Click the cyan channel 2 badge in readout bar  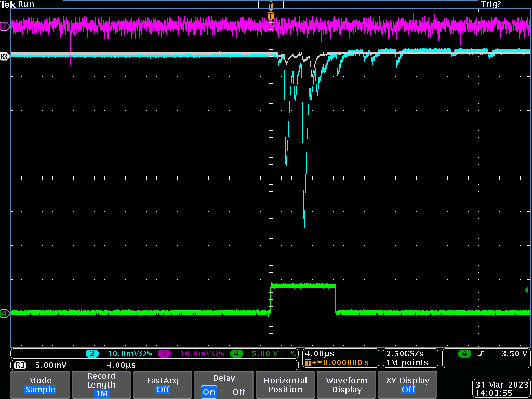92,354
